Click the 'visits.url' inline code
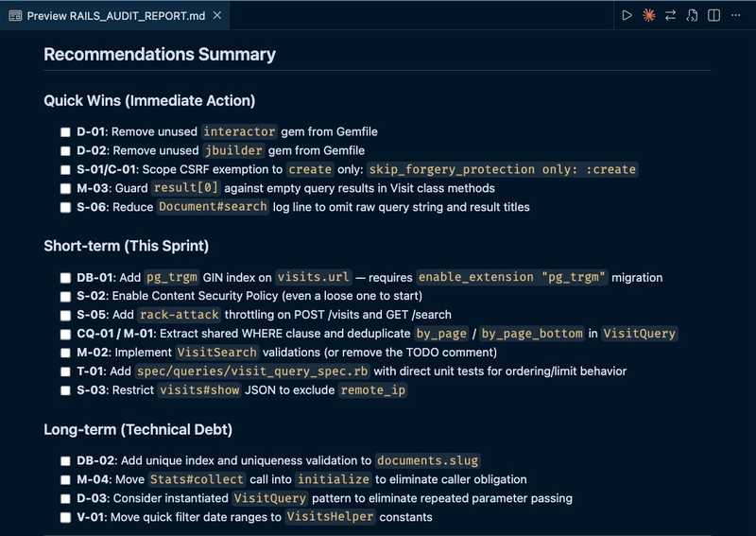The height and width of the screenshot is (536, 756). pos(313,277)
